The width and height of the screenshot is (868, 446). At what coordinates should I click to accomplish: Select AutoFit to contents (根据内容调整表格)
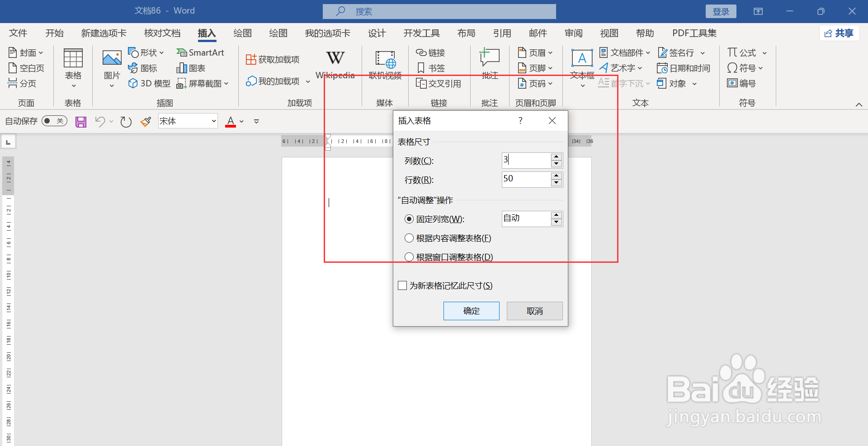(409, 238)
